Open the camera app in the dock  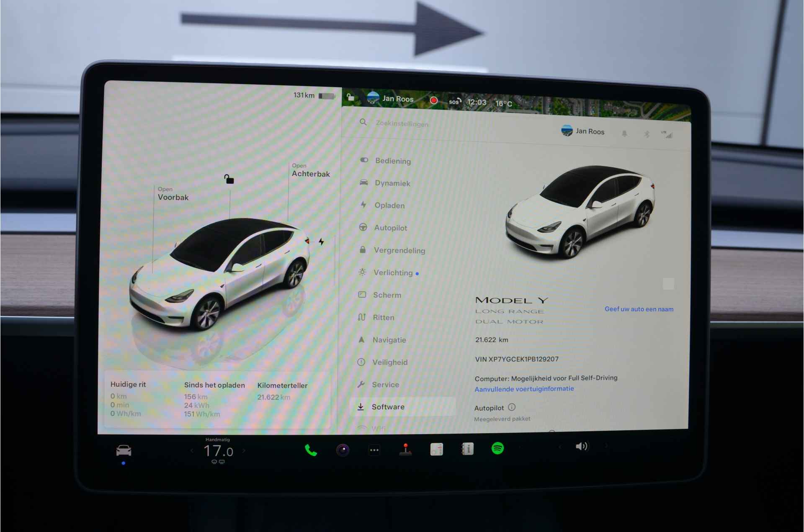(x=343, y=450)
